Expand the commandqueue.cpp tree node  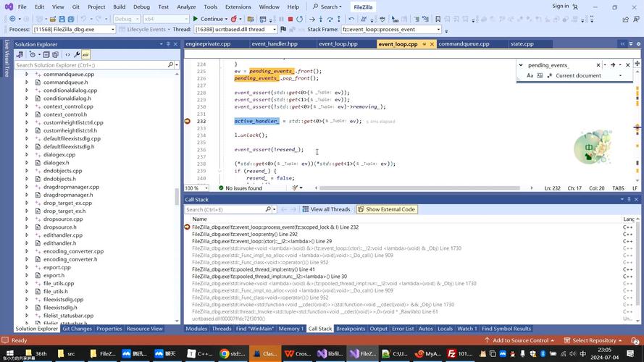coord(27,75)
